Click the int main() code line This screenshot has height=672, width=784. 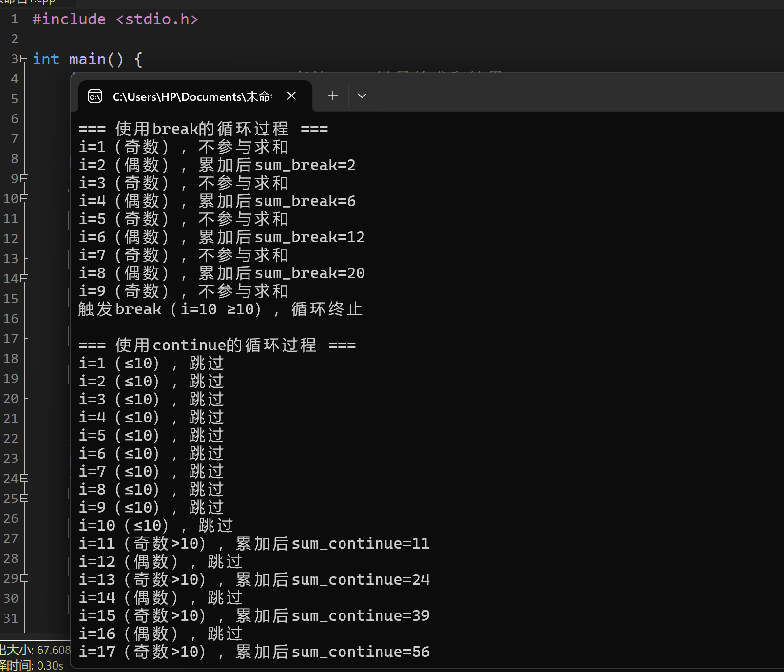click(x=88, y=59)
